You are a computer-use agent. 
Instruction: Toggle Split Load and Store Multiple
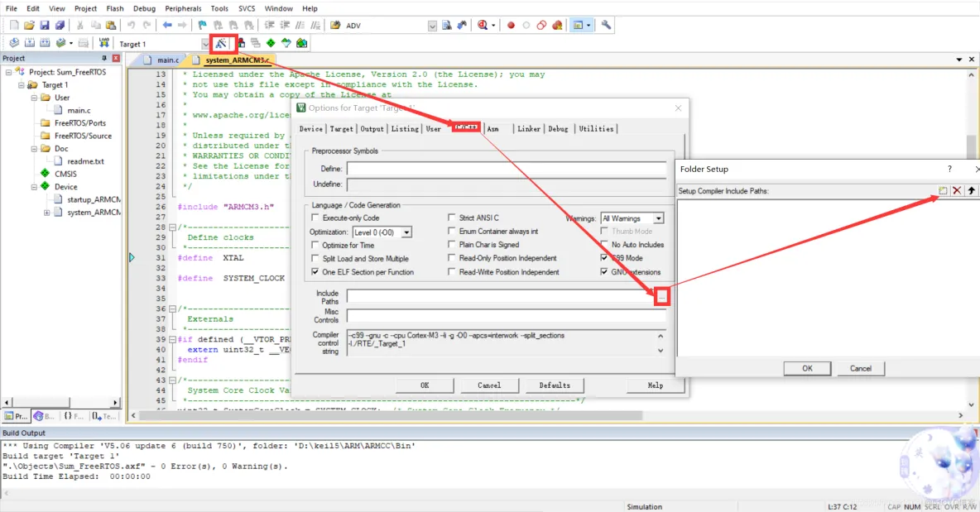tap(315, 258)
